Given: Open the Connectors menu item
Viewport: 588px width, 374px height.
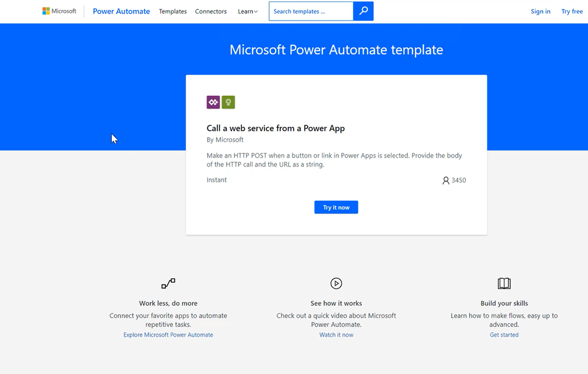Looking at the screenshot, I should (211, 11).
